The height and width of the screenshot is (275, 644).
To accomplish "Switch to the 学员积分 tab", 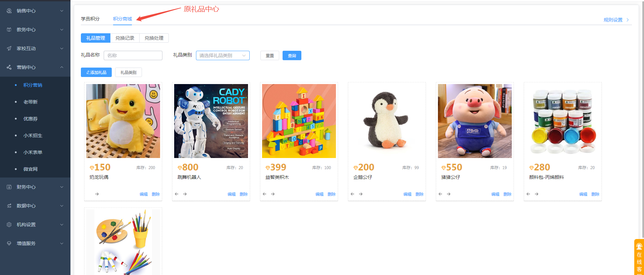I will tap(90, 19).
